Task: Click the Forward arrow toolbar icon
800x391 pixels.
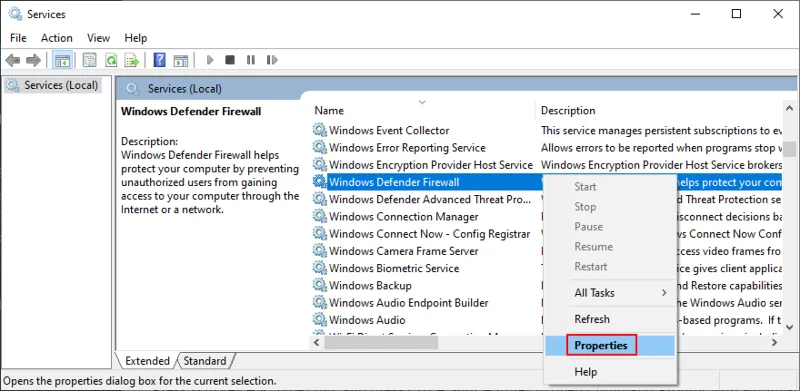Action: coord(33,60)
